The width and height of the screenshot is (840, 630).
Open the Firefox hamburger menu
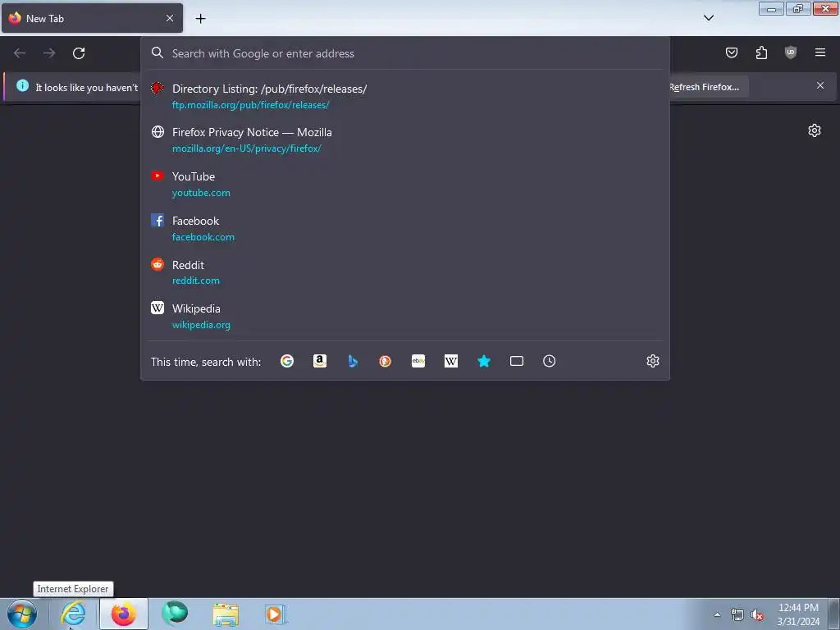pos(820,52)
